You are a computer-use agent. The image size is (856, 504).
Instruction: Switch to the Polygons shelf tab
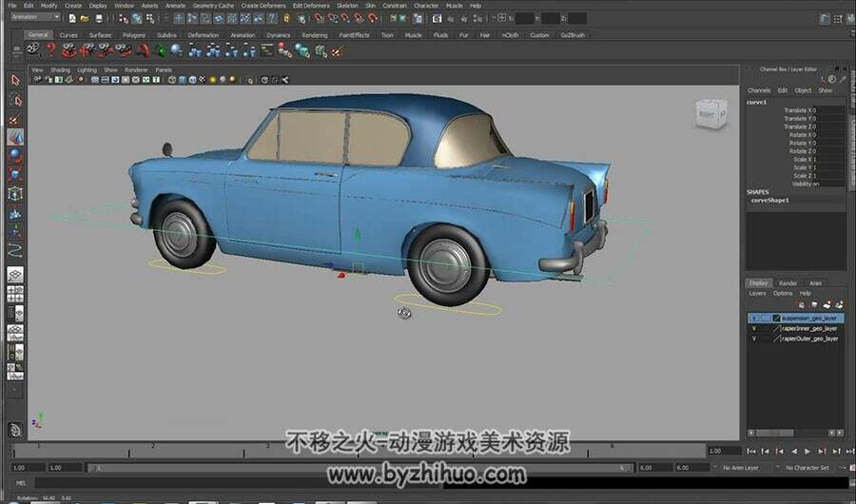click(x=134, y=35)
